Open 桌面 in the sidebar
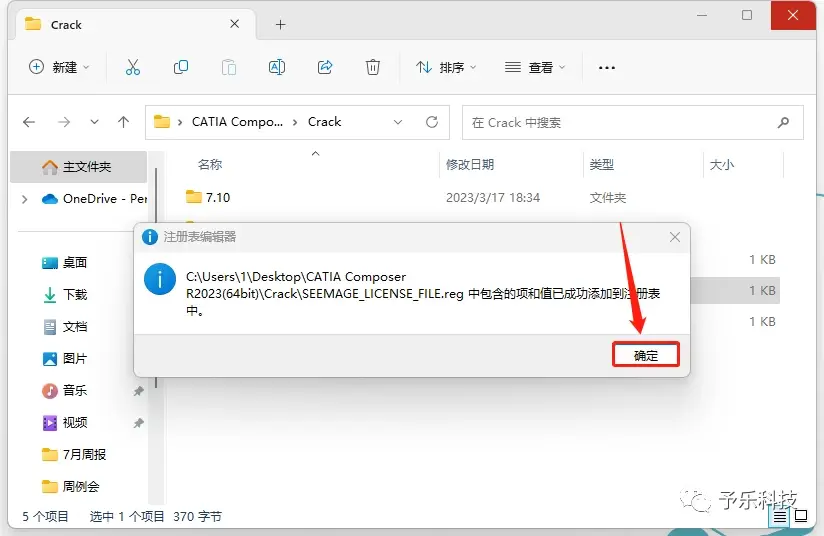The image size is (824, 536). 64,262
